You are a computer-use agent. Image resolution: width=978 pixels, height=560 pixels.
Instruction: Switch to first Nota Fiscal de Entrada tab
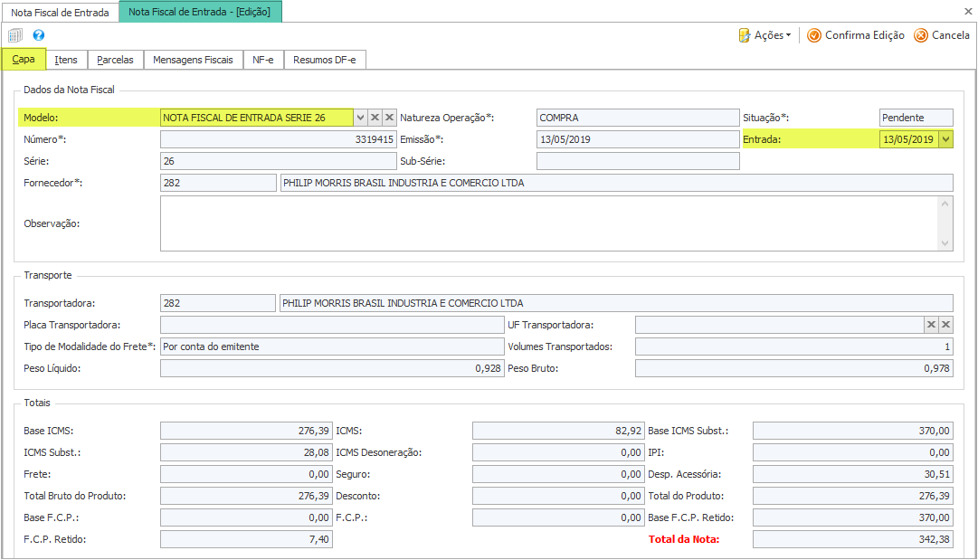[x=60, y=13]
